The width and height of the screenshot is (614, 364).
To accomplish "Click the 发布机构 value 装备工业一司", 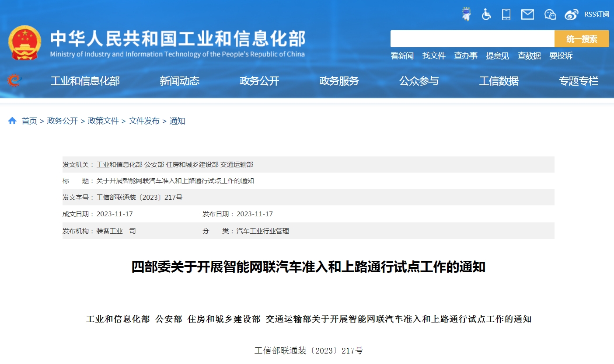I will tap(116, 231).
